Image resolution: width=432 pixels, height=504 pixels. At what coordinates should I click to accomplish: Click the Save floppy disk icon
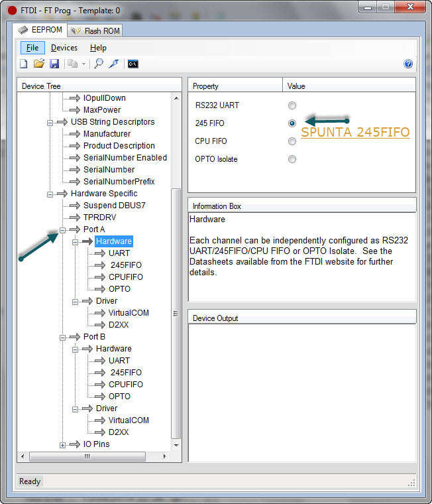click(54, 64)
